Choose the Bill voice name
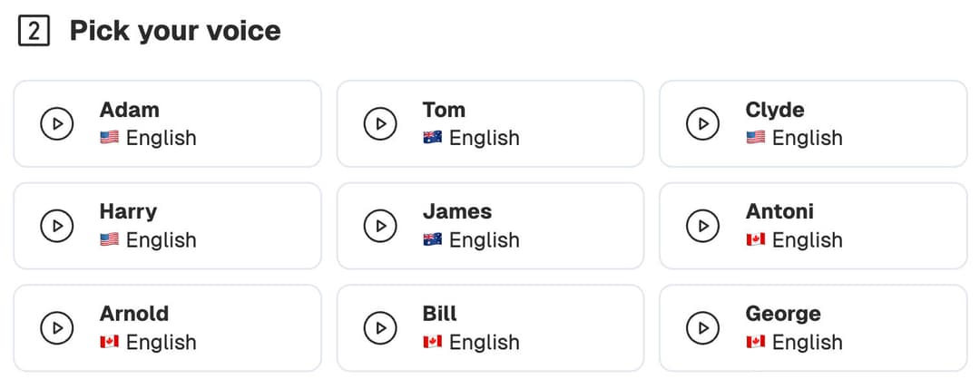980x389 pixels. [x=440, y=314]
